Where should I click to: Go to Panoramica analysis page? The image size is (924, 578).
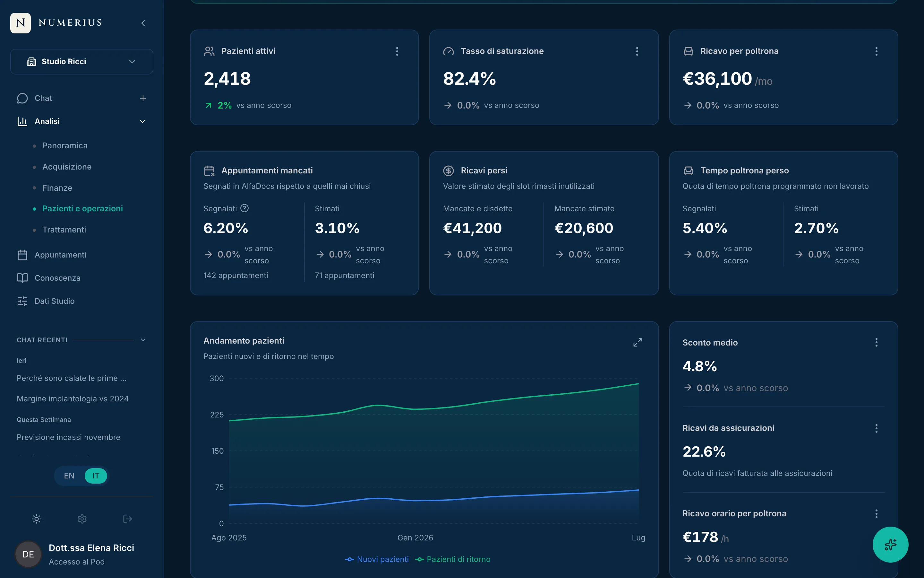coord(65,146)
